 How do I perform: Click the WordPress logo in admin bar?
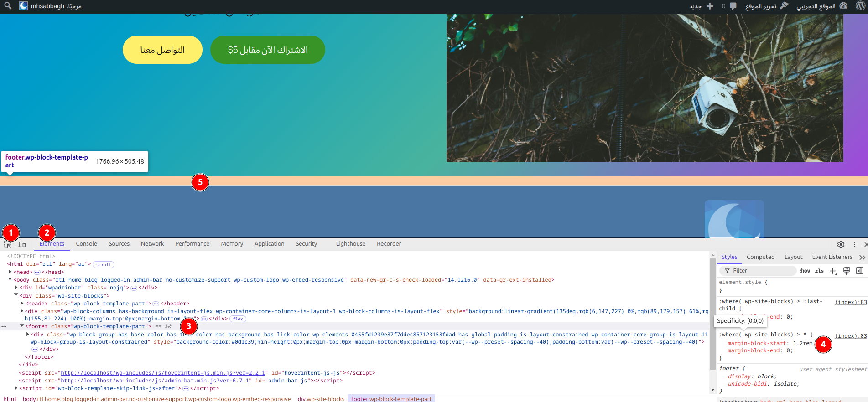click(860, 6)
